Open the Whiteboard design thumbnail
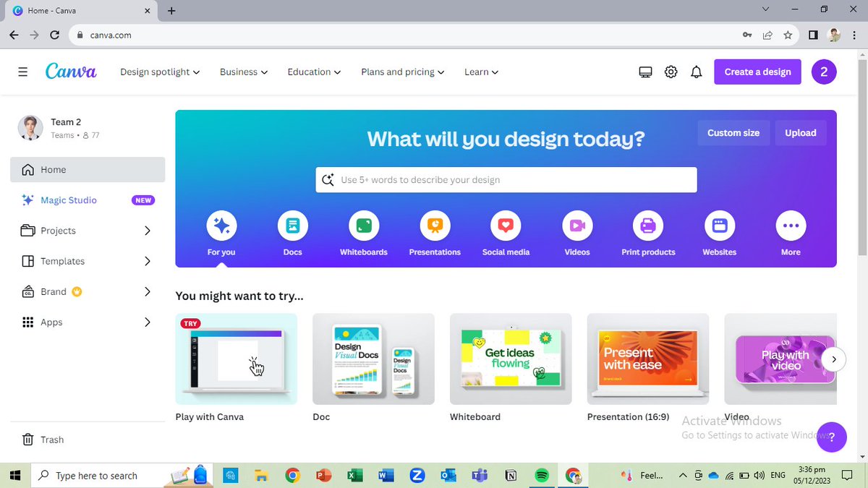 pos(511,359)
